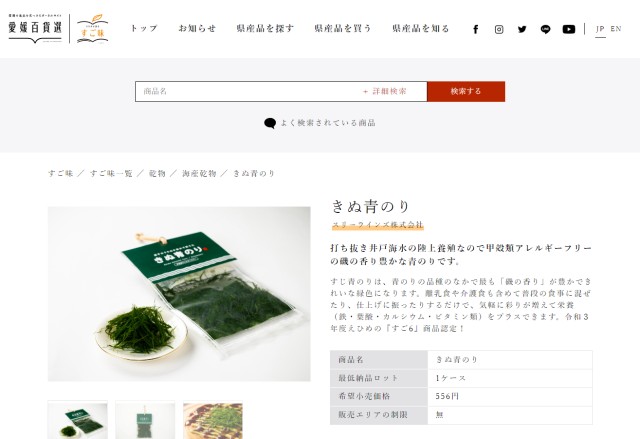This screenshot has width=640, height=439.
Task: Click the 愛媛百貨選 logo
Action: (x=35, y=29)
